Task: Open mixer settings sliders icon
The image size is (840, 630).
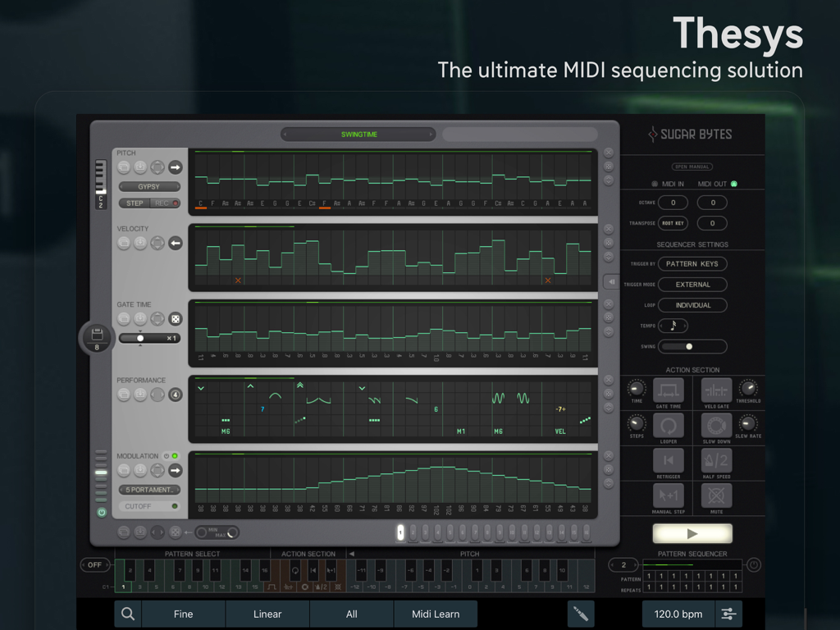Action: [728, 614]
